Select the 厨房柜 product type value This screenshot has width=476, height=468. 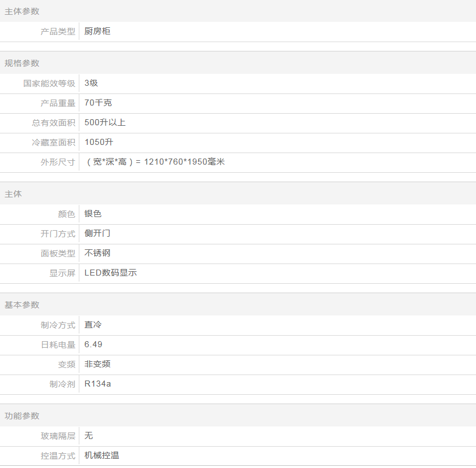[97, 31]
